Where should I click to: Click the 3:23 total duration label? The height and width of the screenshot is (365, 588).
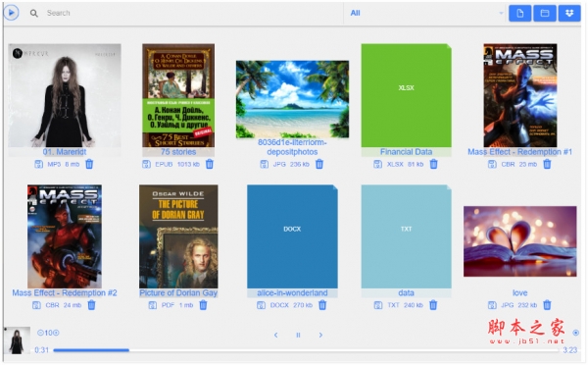click(570, 350)
